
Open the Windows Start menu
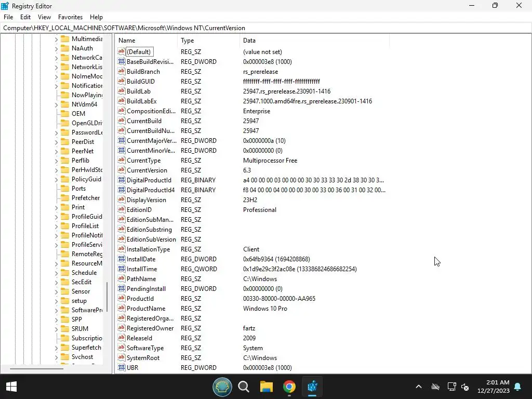click(11, 387)
